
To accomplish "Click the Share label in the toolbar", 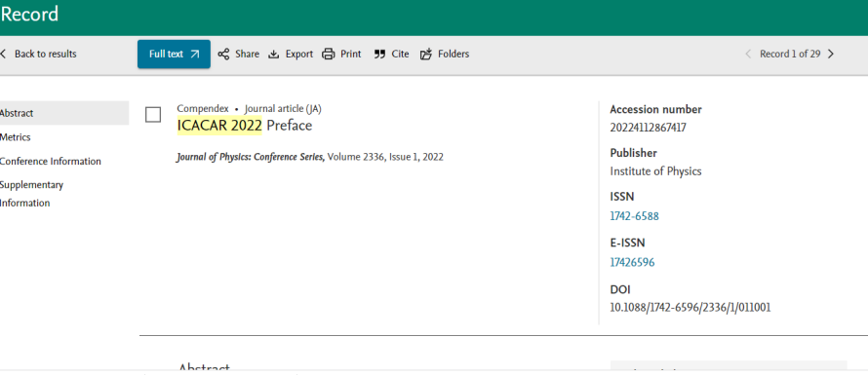I will pos(247,55).
